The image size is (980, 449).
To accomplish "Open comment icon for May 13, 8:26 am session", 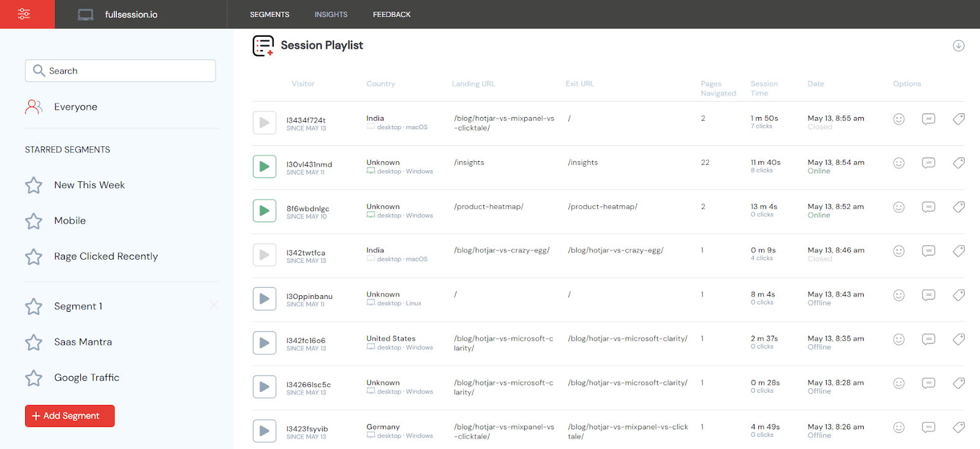I will (x=929, y=428).
